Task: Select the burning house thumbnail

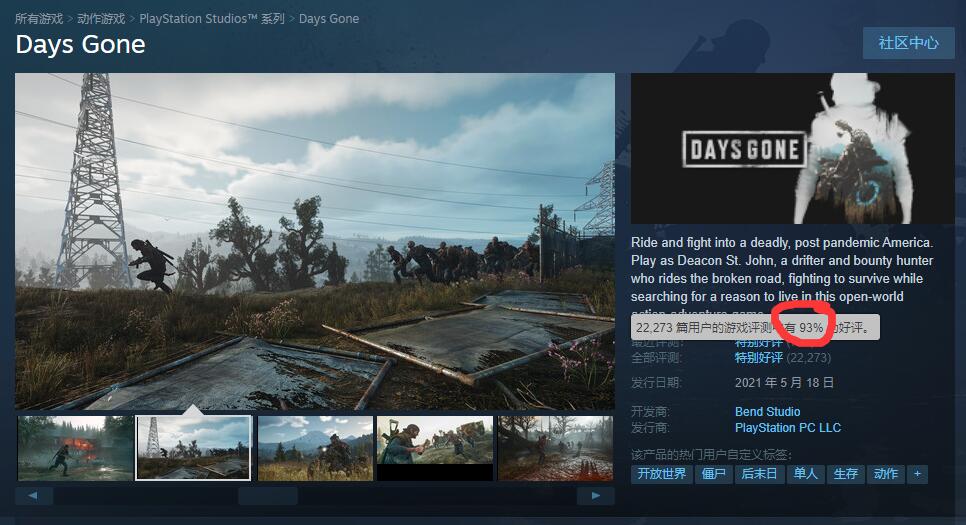Action: pos(75,448)
